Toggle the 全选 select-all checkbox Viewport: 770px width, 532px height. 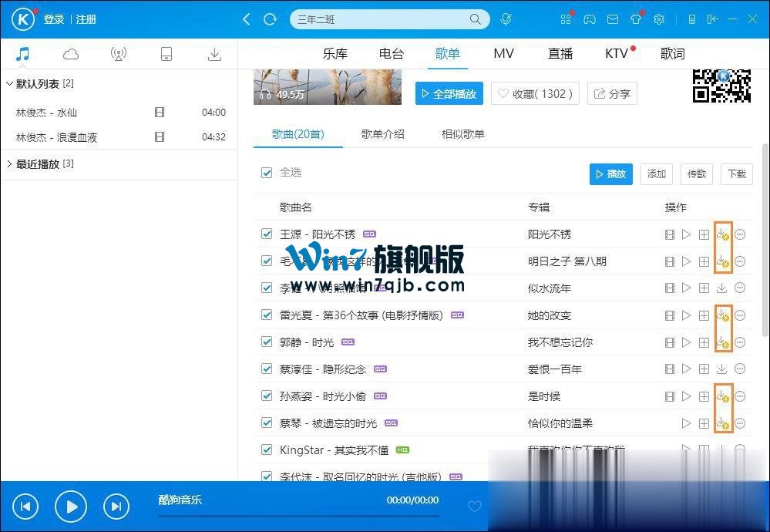[x=267, y=173]
